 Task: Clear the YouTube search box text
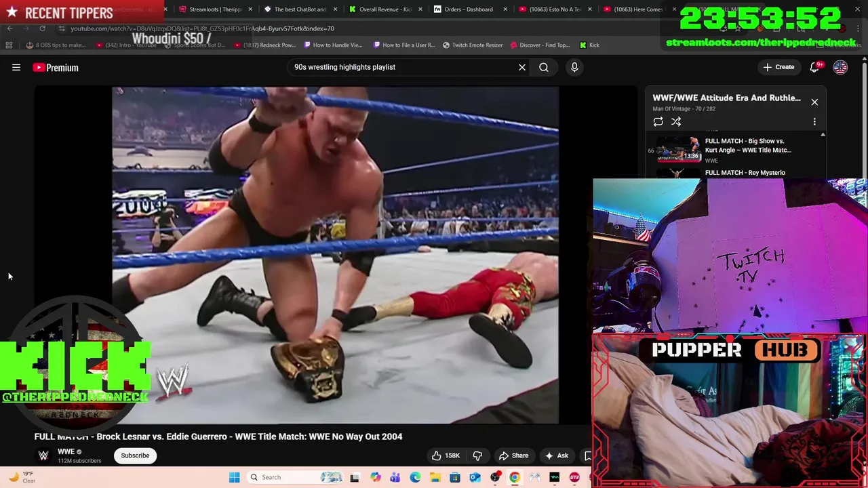click(x=522, y=67)
